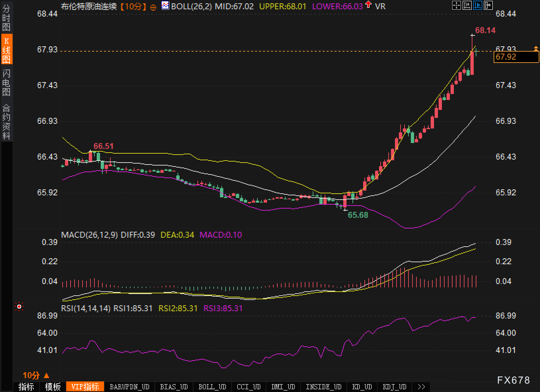
Task: Click the blue highlighted chart playback icon
Action: click(478, 5)
